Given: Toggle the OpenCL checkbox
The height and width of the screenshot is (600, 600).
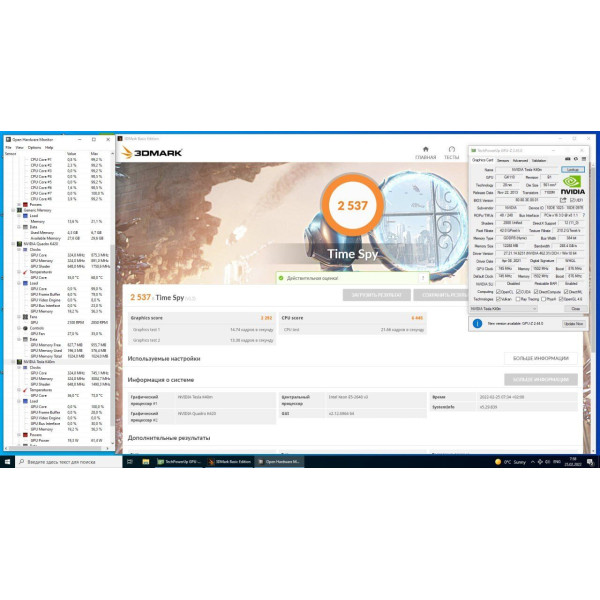Looking at the screenshot, I should pos(498,292).
